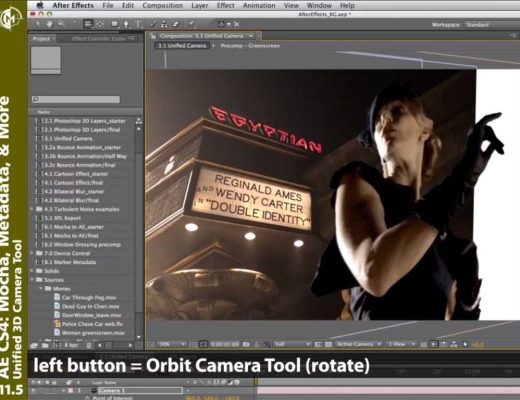Open the 1 View layout dropdown
The height and width of the screenshot is (400, 520).
click(x=401, y=344)
